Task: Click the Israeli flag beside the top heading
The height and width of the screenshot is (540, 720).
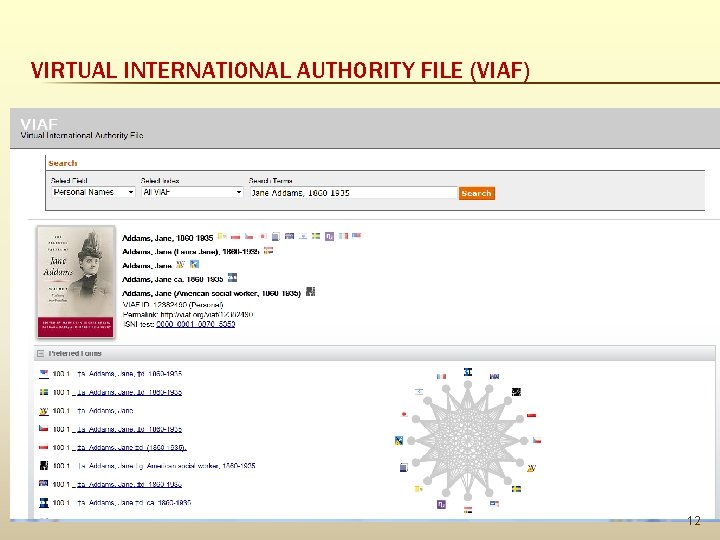Action: coord(303,236)
